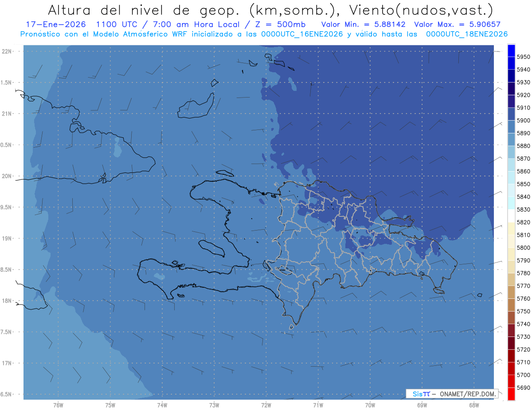Click the 5690 colorbar value
This screenshot has width=532, height=411.
click(x=524, y=388)
